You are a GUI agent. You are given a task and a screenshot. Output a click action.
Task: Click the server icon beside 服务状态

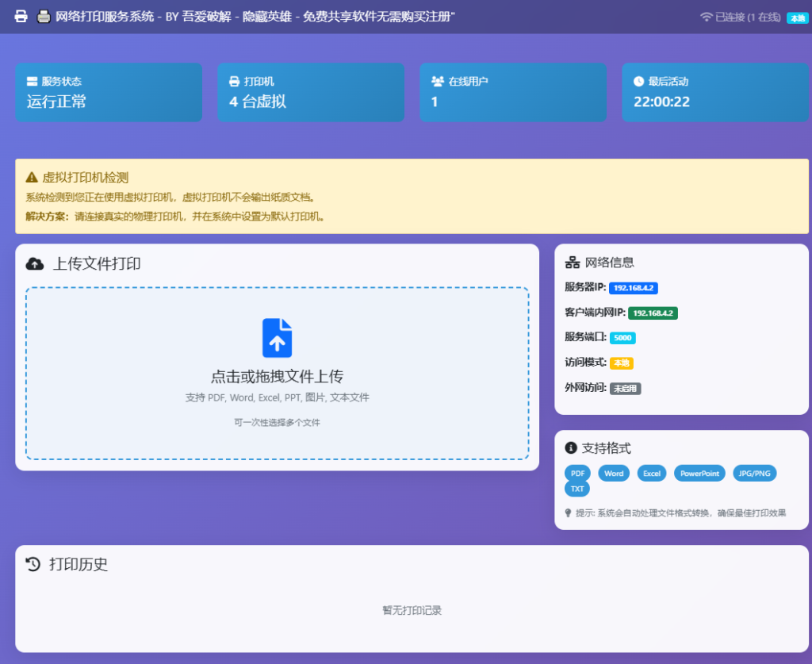click(33, 82)
